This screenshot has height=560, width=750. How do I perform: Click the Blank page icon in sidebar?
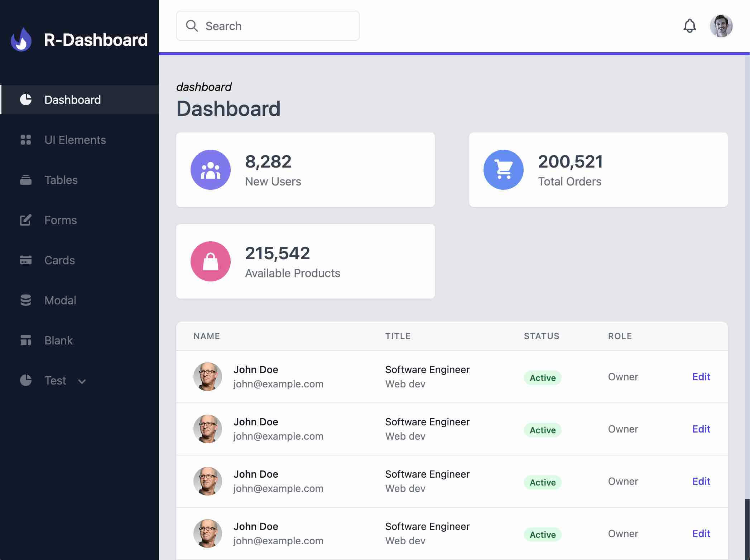[25, 341]
